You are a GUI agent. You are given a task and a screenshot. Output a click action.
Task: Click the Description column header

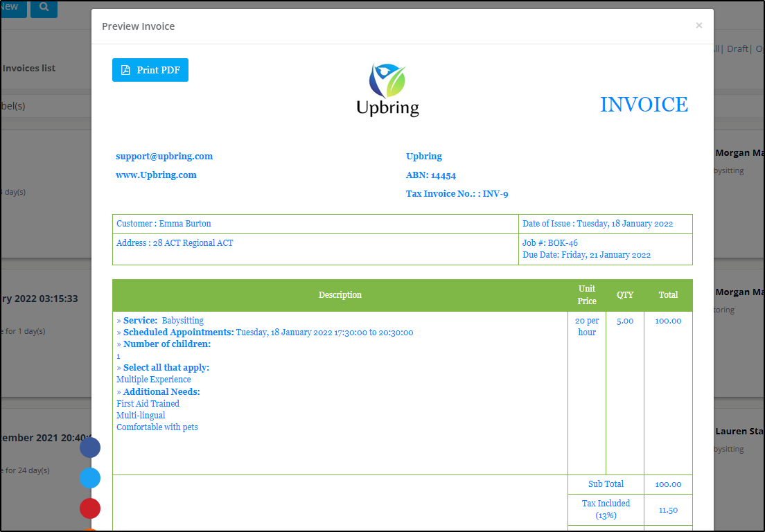coord(340,295)
